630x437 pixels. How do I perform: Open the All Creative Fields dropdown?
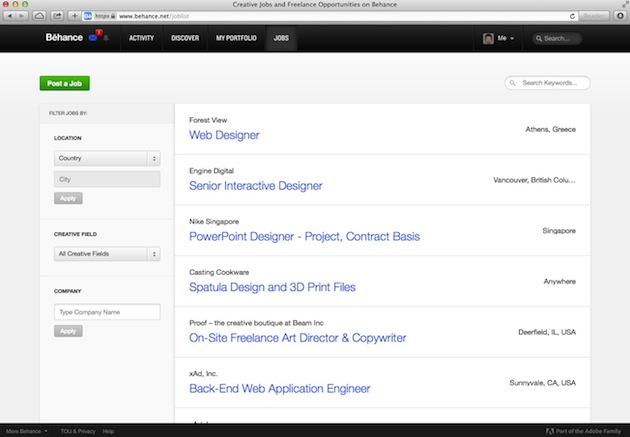click(x=107, y=254)
